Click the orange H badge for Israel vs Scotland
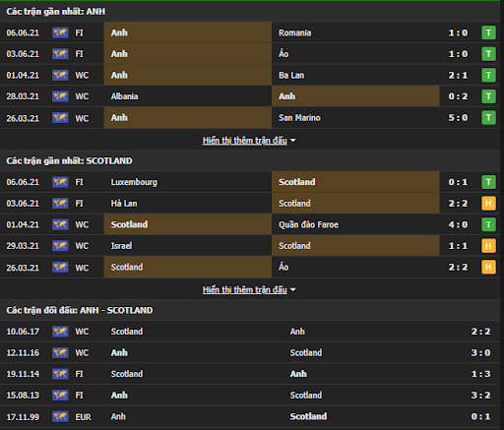Viewport: 504px width, 430px height. pos(488,246)
